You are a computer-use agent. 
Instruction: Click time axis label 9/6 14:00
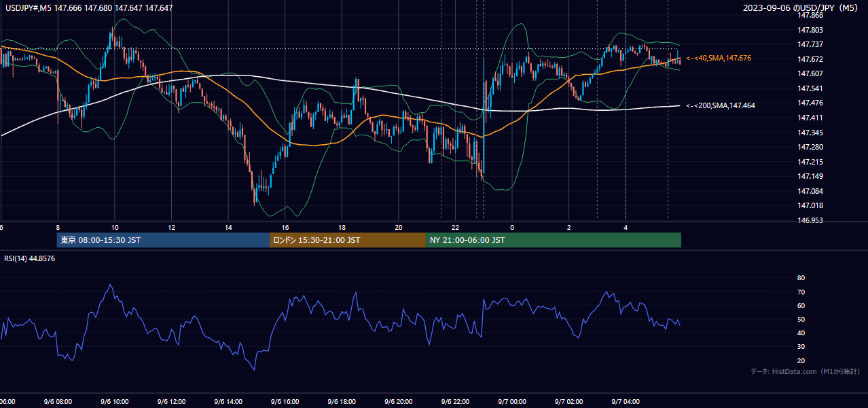pyautogui.click(x=228, y=402)
